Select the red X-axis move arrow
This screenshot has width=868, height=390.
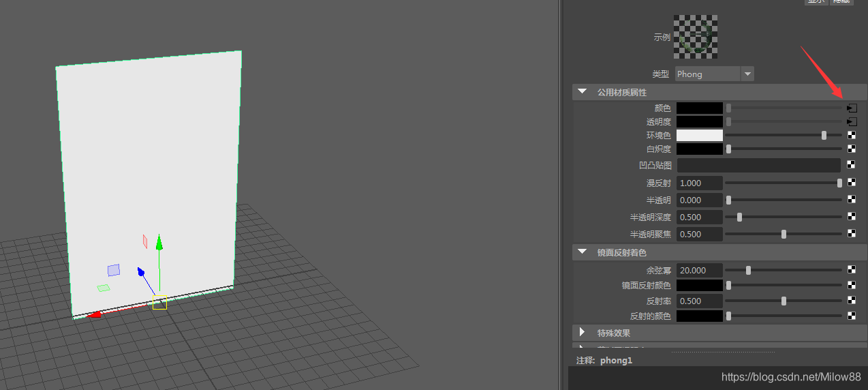coord(95,314)
